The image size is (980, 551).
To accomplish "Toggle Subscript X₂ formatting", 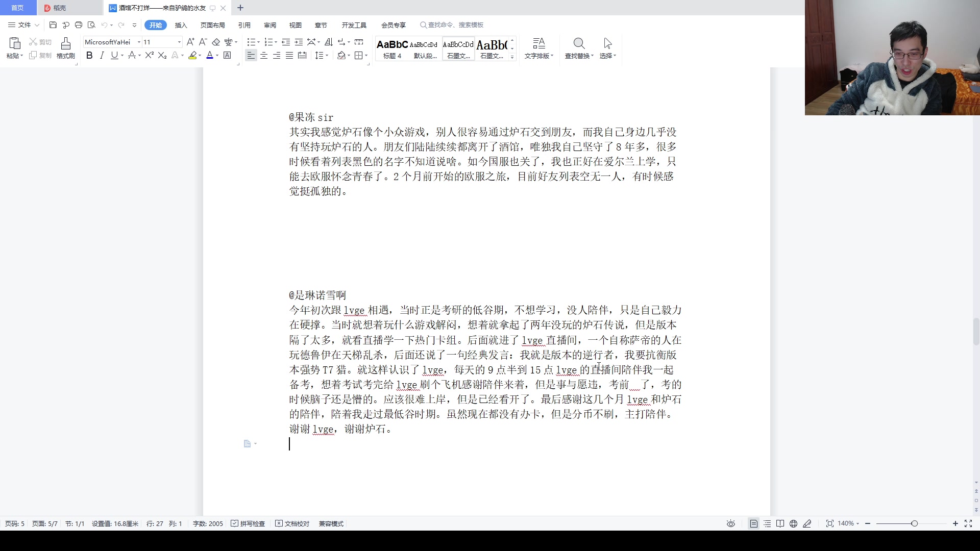I will click(162, 55).
